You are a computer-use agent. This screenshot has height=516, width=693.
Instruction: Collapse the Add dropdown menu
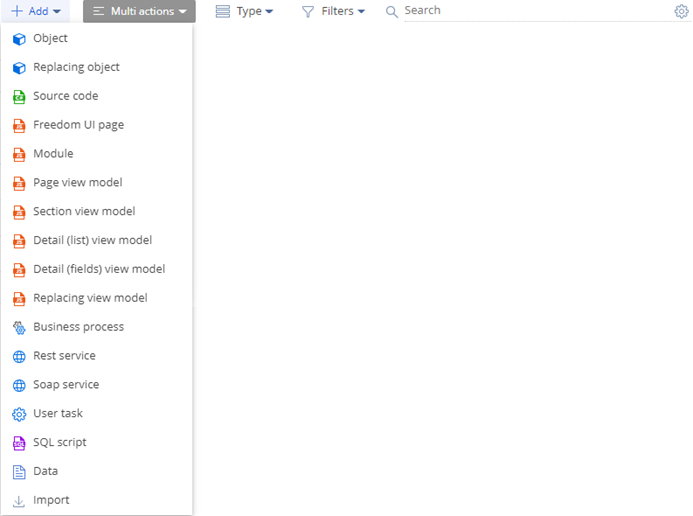pyautogui.click(x=35, y=11)
